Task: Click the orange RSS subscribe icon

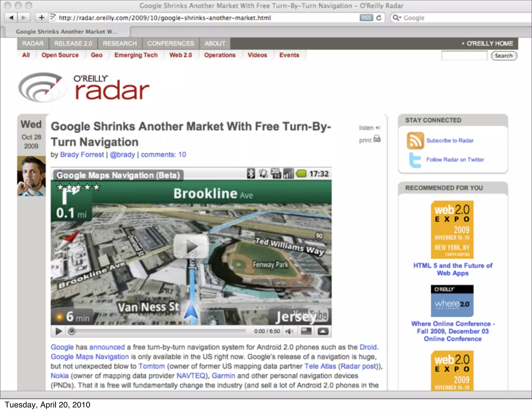Action: coord(415,140)
